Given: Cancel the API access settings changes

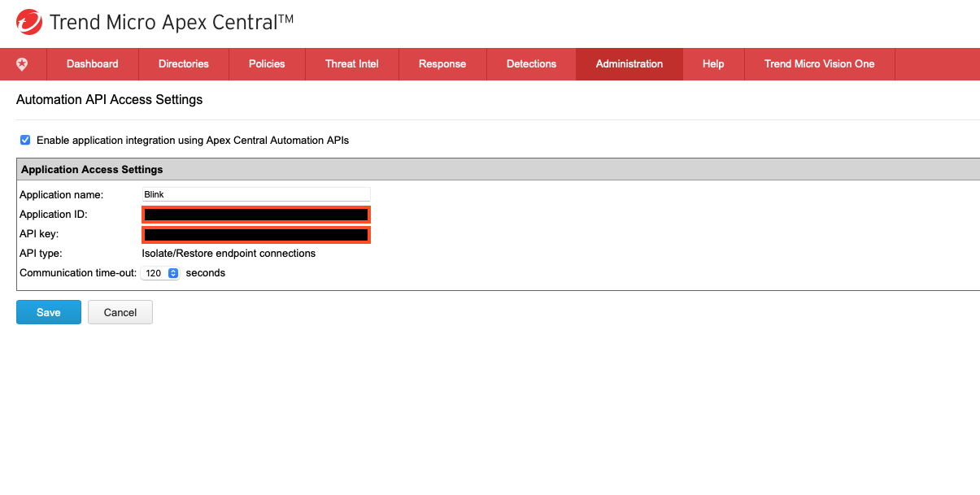Looking at the screenshot, I should pyautogui.click(x=120, y=312).
